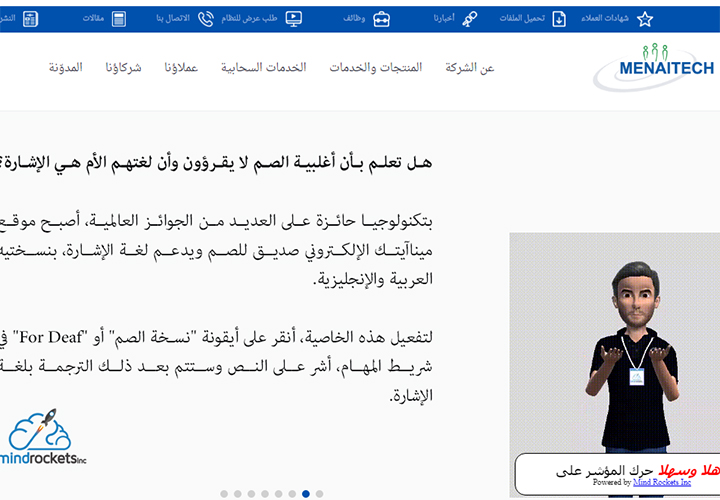Viewport: 720px width, 500px height.
Task: Select the second carousel dot from the left
Action: [x=237, y=494]
